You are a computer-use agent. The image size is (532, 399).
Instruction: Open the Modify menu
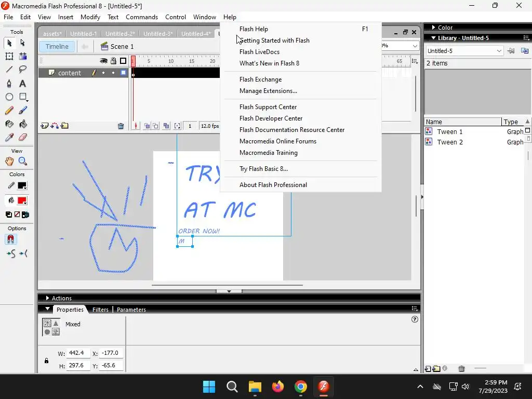(90, 17)
